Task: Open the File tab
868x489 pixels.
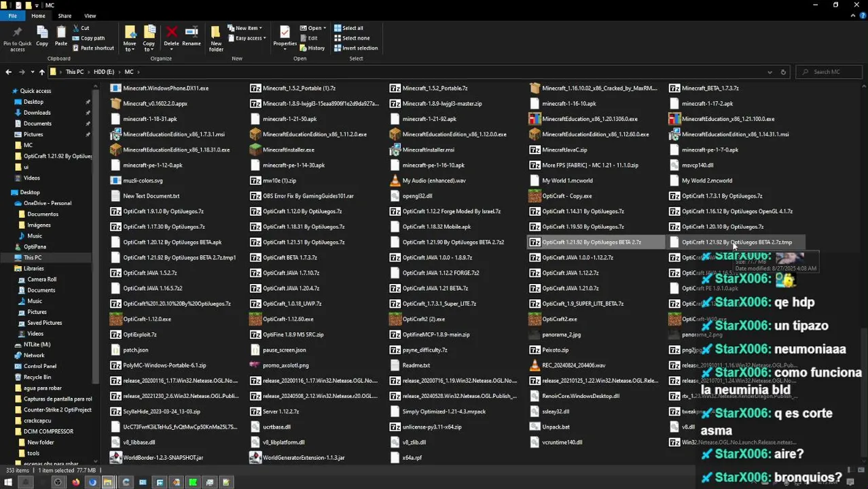Action: [13, 16]
